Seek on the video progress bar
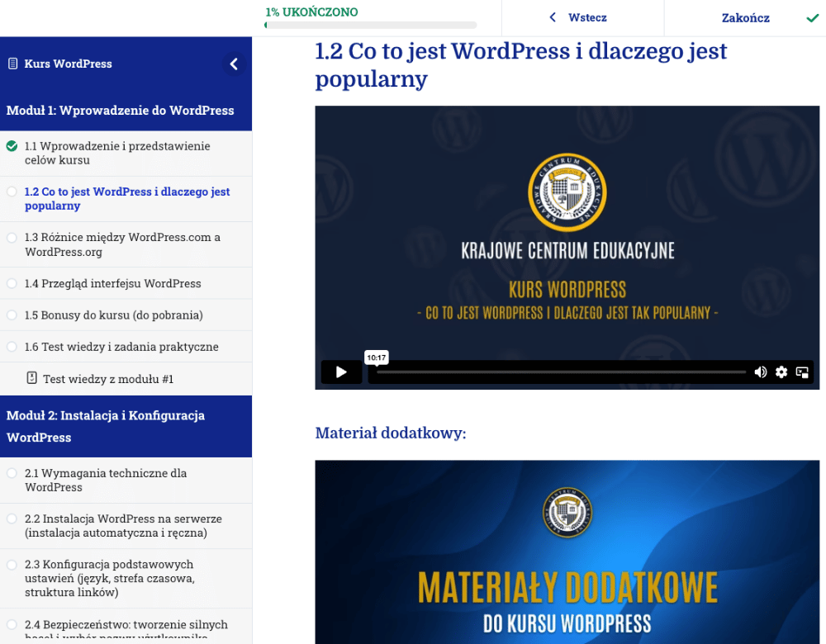The width and height of the screenshot is (826, 644). tap(561, 372)
